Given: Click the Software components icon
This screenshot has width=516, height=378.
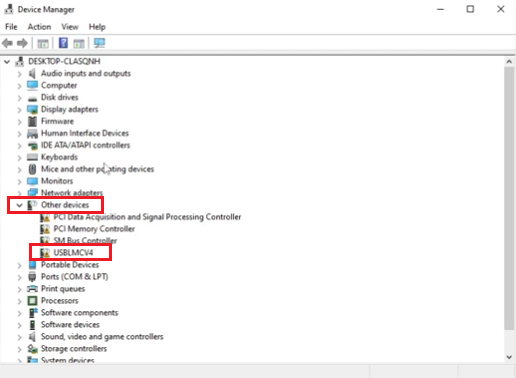Looking at the screenshot, I should (x=33, y=313).
